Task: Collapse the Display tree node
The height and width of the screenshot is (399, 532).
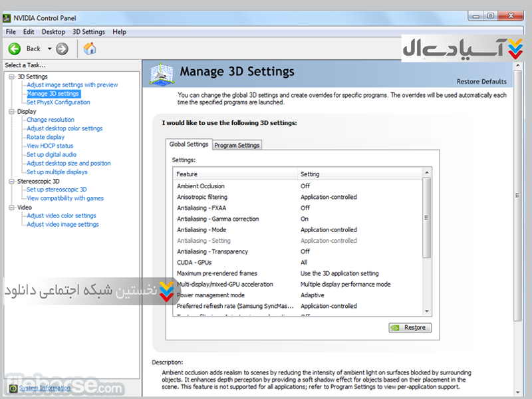Action: pyautogui.click(x=11, y=112)
